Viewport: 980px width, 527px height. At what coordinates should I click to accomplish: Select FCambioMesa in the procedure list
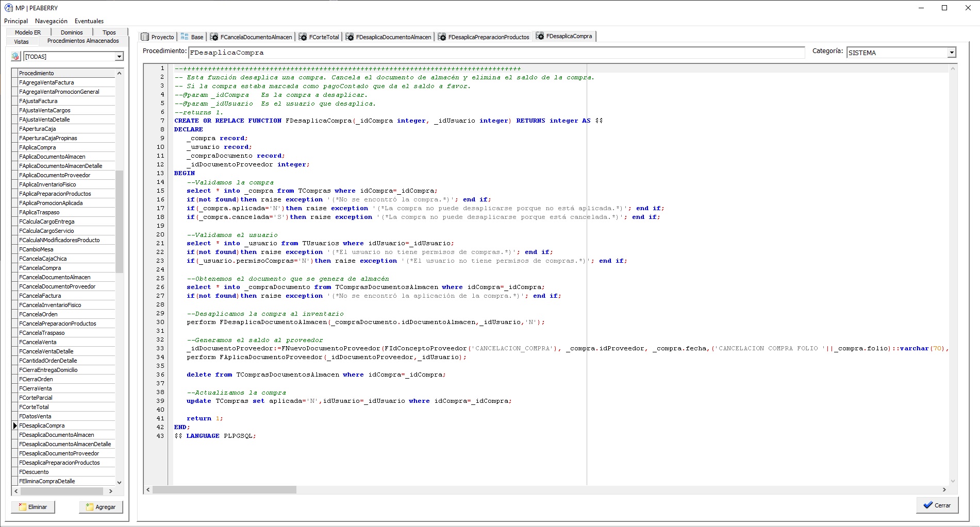coord(67,249)
